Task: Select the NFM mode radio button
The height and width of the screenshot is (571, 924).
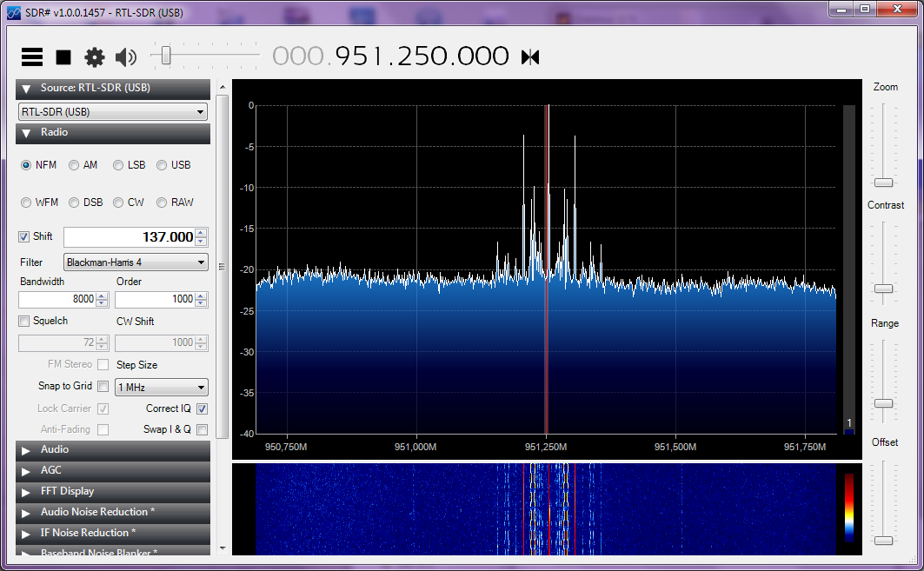Action: tap(26, 165)
